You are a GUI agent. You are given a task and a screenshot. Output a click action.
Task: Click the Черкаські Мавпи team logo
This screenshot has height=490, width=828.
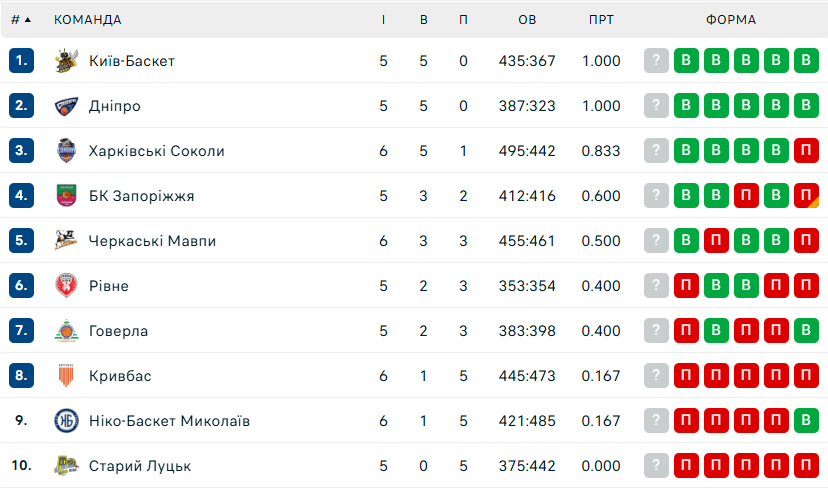(66, 241)
